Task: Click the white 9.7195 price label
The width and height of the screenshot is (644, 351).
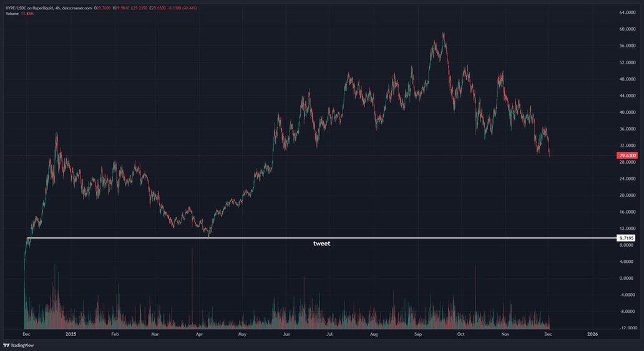Action: (x=626, y=238)
